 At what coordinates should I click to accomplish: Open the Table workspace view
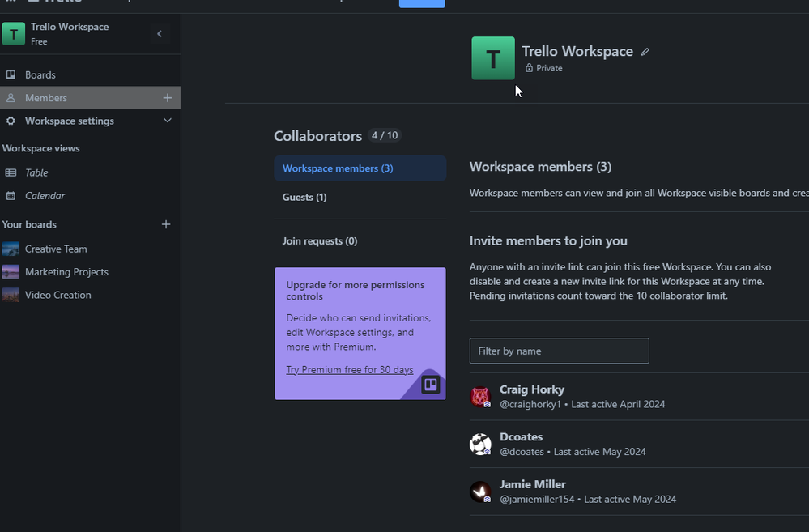(x=90, y=172)
